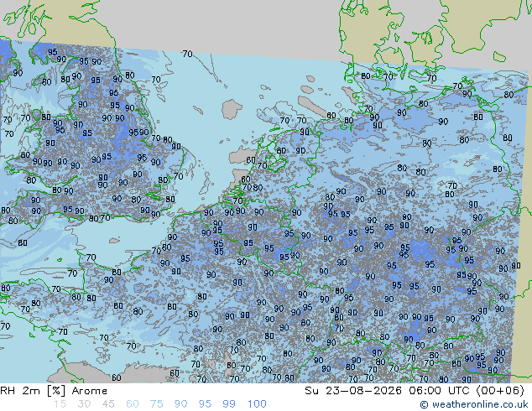The height and width of the screenshot is (411, 532).
Task: Select the 99 legend value
Action: [x=229, y=404]
